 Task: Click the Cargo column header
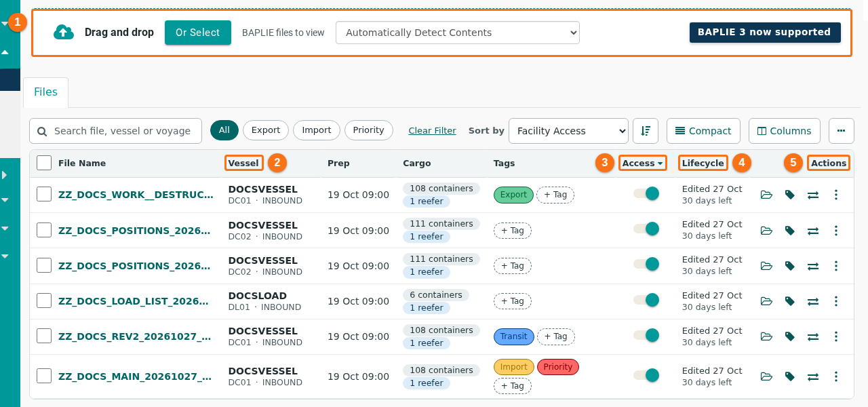tap(417, 163)
